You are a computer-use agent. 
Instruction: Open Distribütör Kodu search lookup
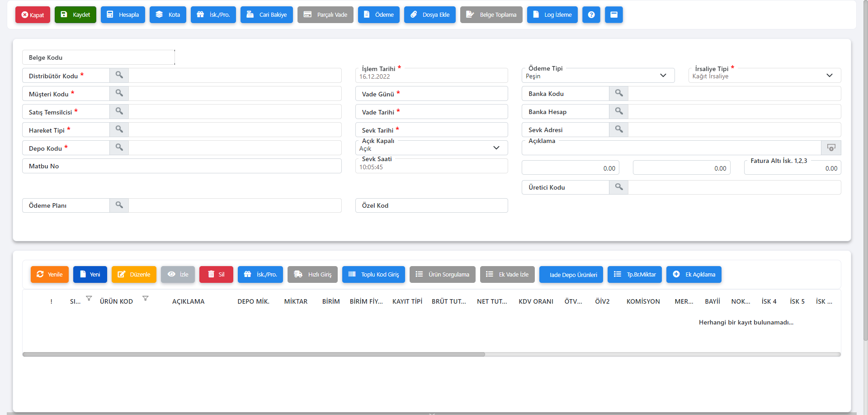119,75
